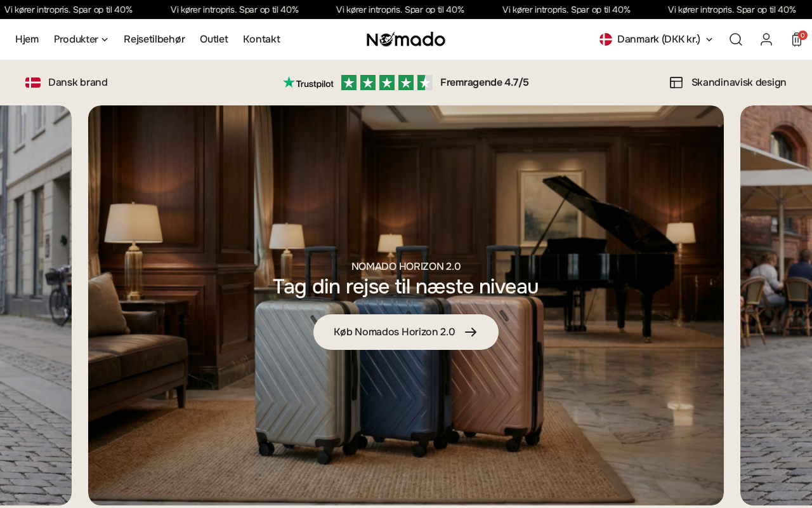This screenshot has width=812, height=508.
Task: Open the account profile icon
Action: [x=766, y=39]
